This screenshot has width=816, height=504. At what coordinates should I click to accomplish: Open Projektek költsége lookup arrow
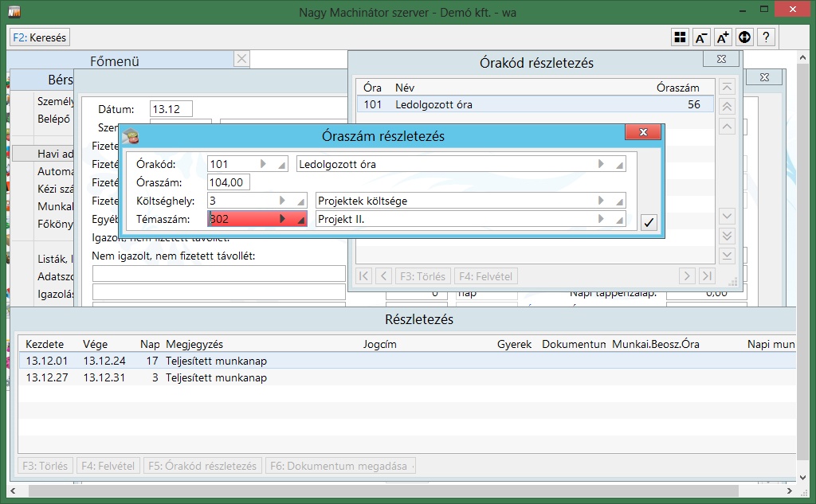601,201
